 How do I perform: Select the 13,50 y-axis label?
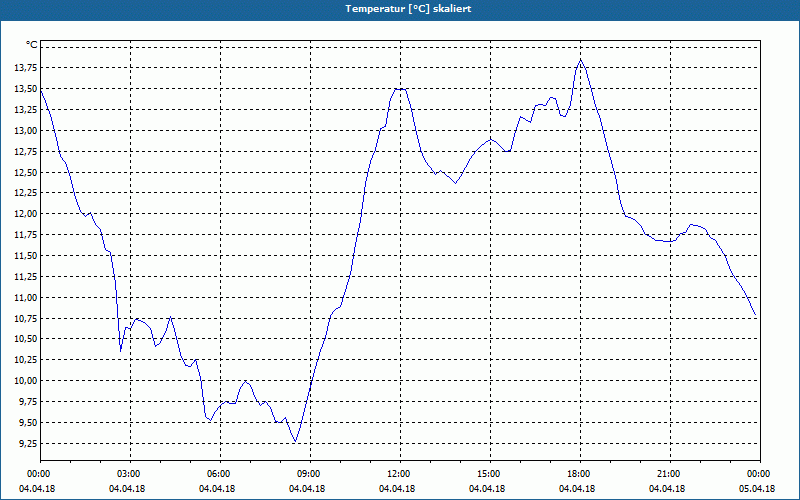[27, 89]
